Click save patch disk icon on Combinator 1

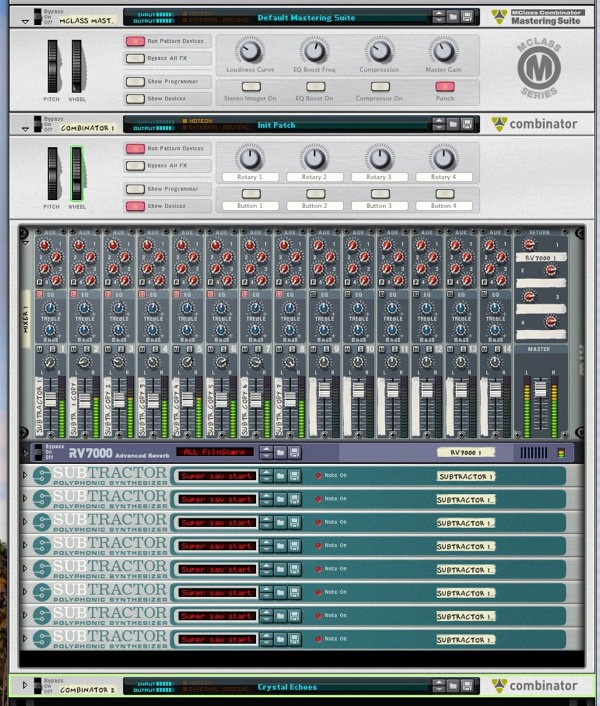[468, 125]
